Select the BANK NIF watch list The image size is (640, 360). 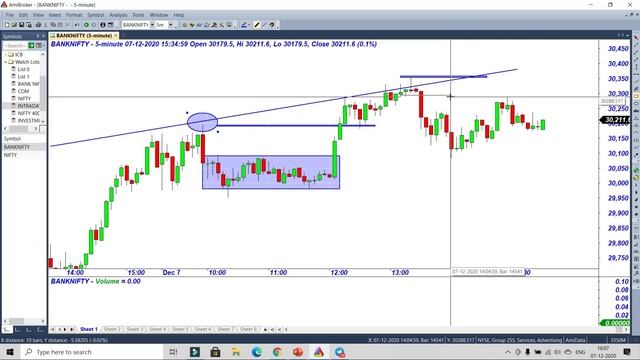pos(28,84)
